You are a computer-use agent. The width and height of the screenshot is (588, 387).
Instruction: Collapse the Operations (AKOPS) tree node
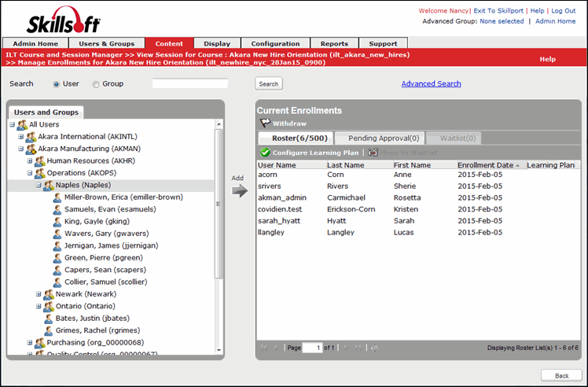coord(30,173)
